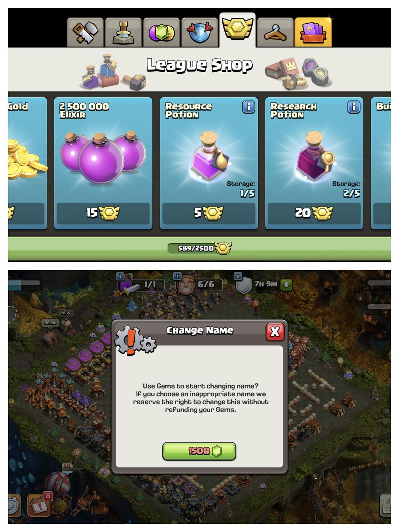Image resolution: width=399 pixels, height=532 pixels.
Task: Confirm name change for 1500 gems
Action: [199, 451]
